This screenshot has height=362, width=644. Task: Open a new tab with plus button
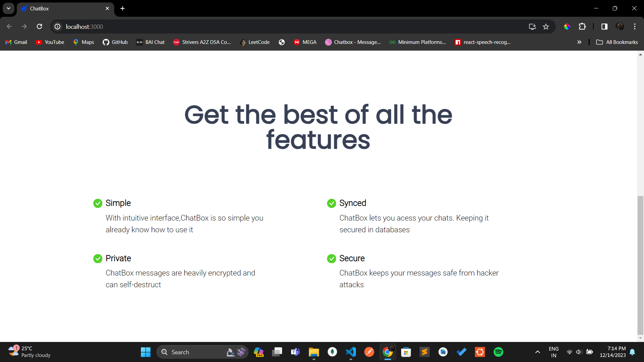click(123, 8)
